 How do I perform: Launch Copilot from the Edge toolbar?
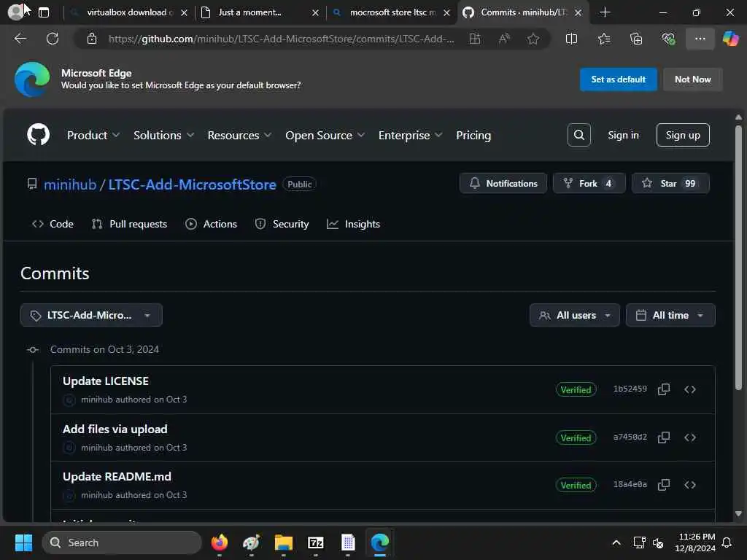click(730, 39)
